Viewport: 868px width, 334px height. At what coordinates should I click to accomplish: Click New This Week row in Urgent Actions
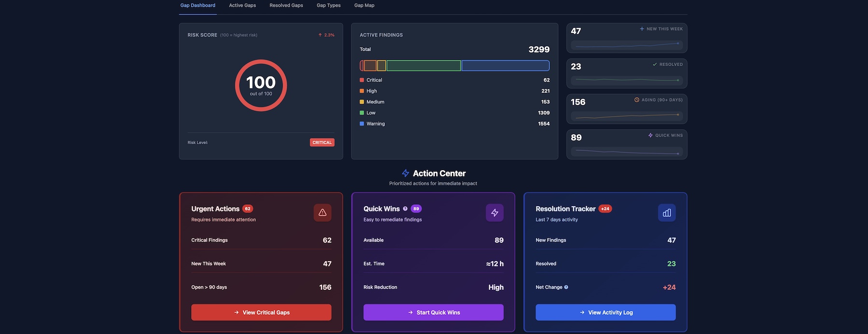261,264
